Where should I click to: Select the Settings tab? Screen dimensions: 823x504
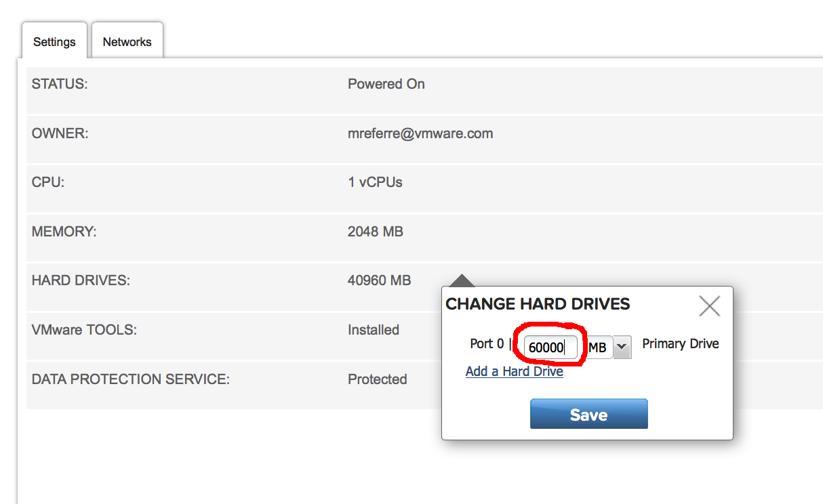[54, 41]
